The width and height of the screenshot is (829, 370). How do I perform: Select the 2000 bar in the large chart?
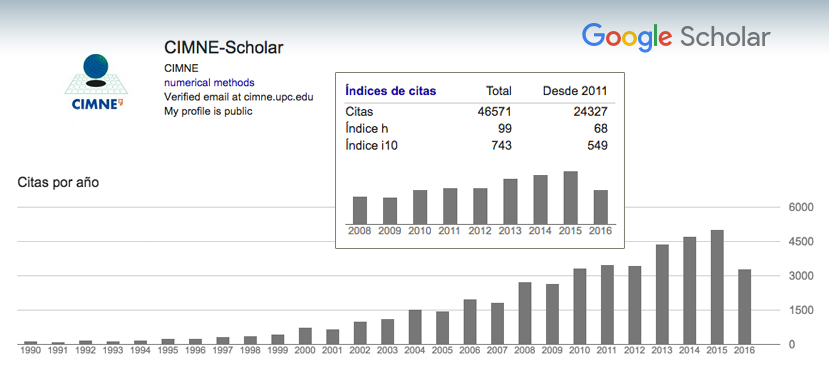305,336
